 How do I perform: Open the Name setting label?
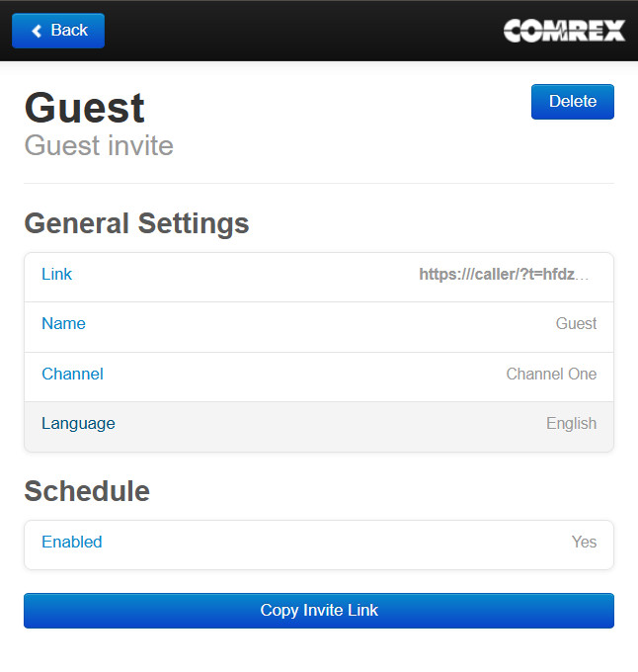(x=63, y=324)
